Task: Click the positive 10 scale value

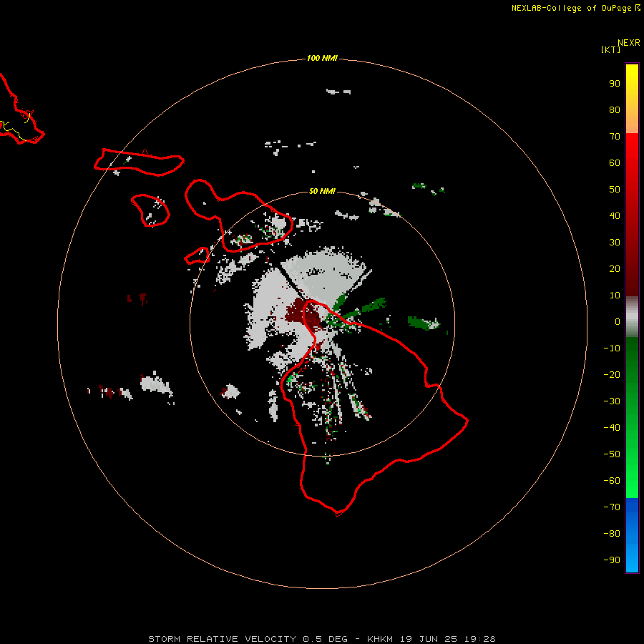Action: pos(615,296)
